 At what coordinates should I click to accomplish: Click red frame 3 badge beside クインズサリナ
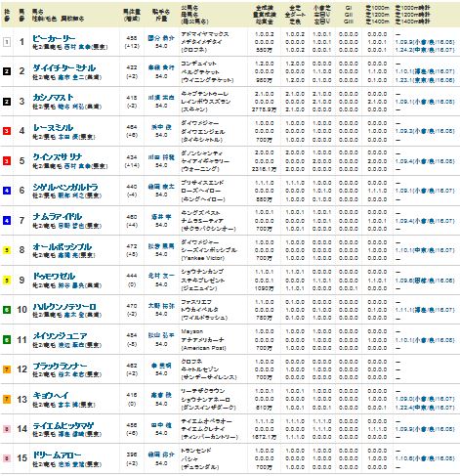point(7,160)
